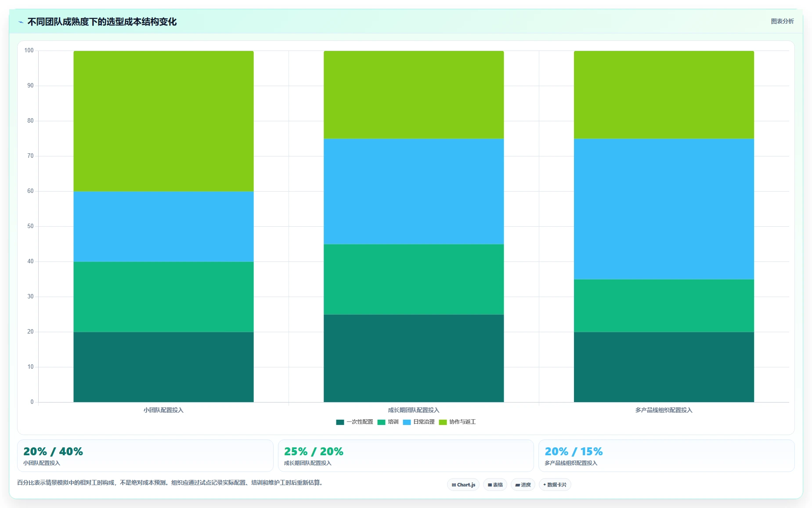Click the y-axis value 100
Screen dimensions: 812x508
click(29, 51)
